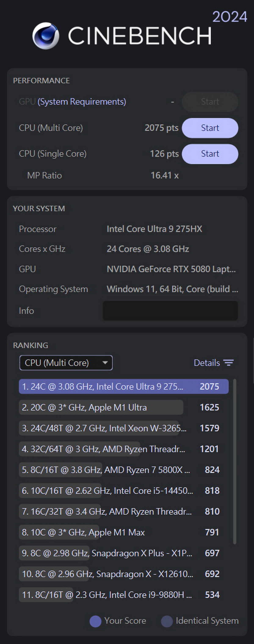Click the Your Score legend circle
This screenshot has width=254, height=644.
click(95, 621)
